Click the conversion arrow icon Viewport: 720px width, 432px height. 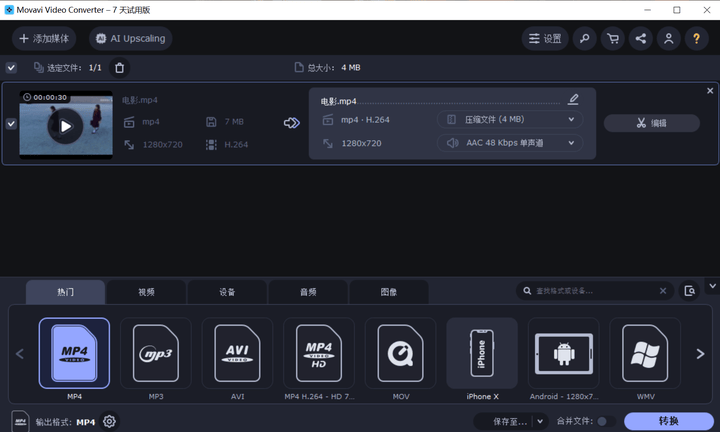point(292,123)
